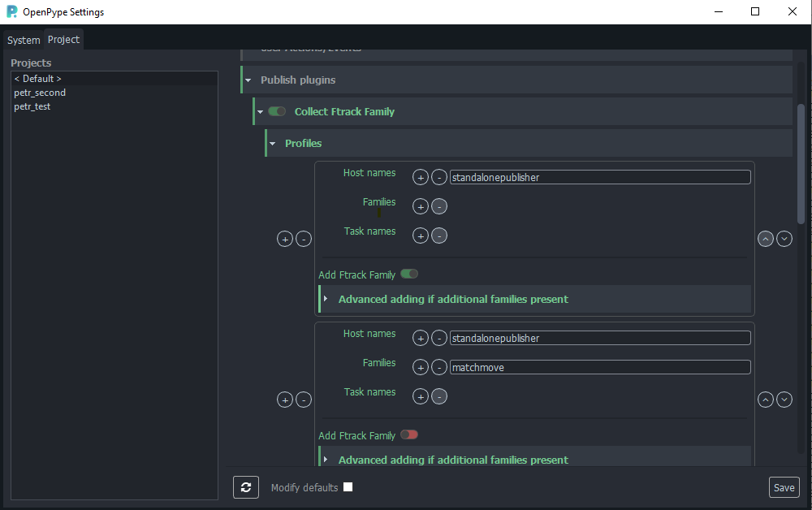The height and width of the screenshot is (510, 812).
Task: Remove the matchmove family entry
Action: [x=439, y=367]
